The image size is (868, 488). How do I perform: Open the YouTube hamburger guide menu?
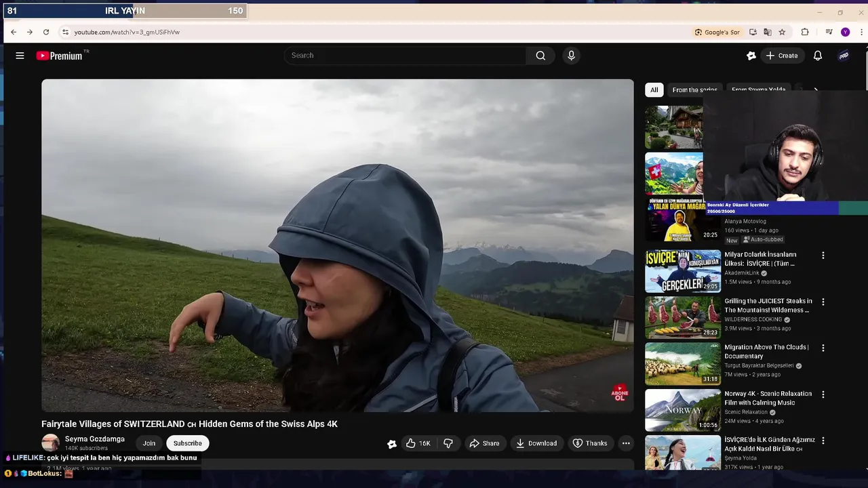[20, 56]
